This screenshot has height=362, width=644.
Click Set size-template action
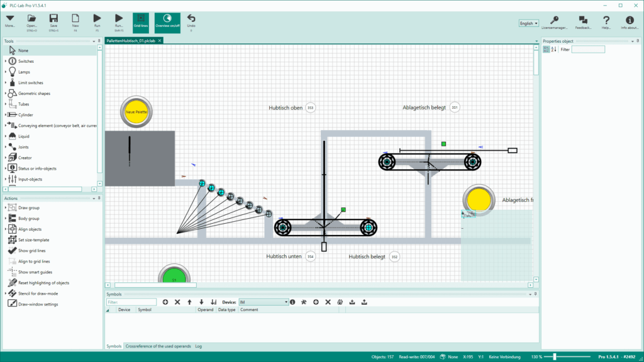click(x=33, y=239)
